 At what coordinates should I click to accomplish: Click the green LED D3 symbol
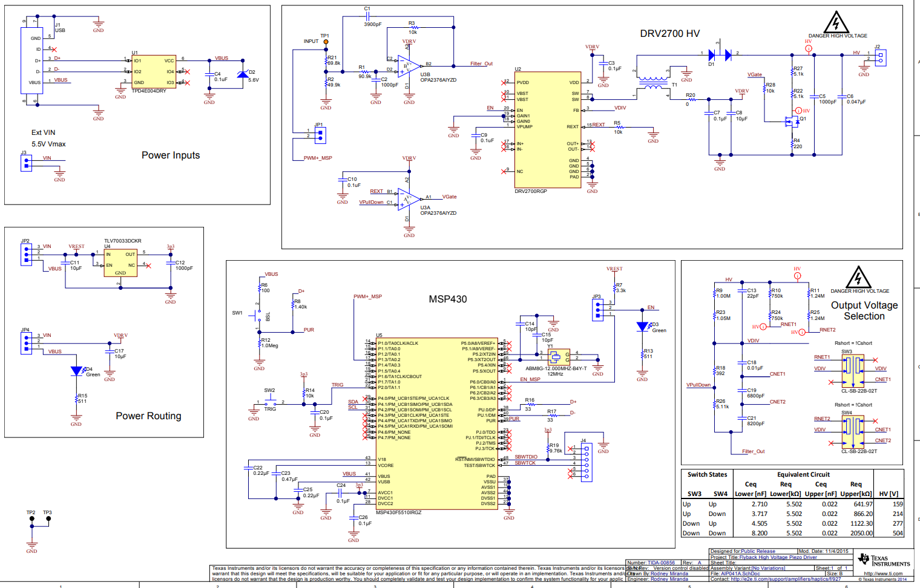pyautogui.click(x=642, y=327)
